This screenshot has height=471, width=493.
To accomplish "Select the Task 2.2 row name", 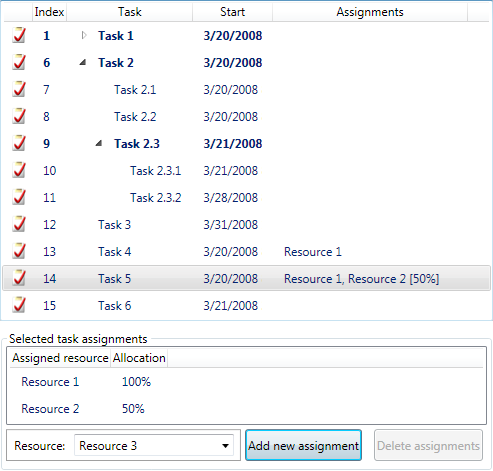I will [135, 117].
